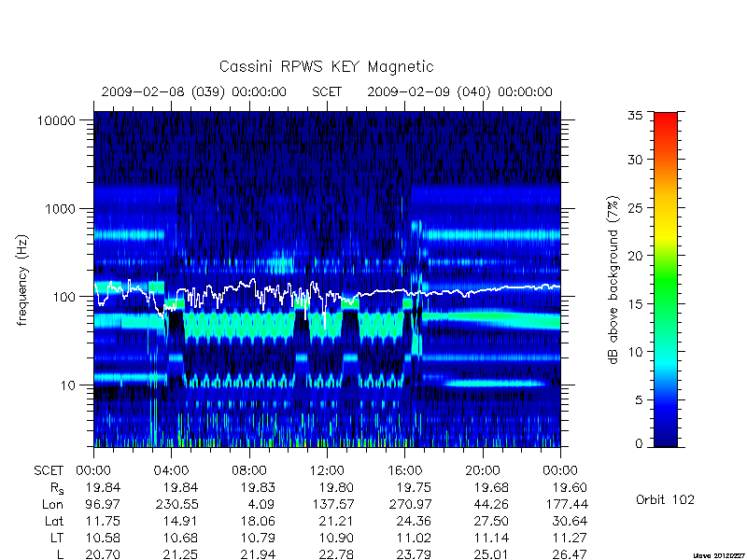Click the L value "20.70"
Viewport: 747px width, 560px height.
tap(103, 554)
